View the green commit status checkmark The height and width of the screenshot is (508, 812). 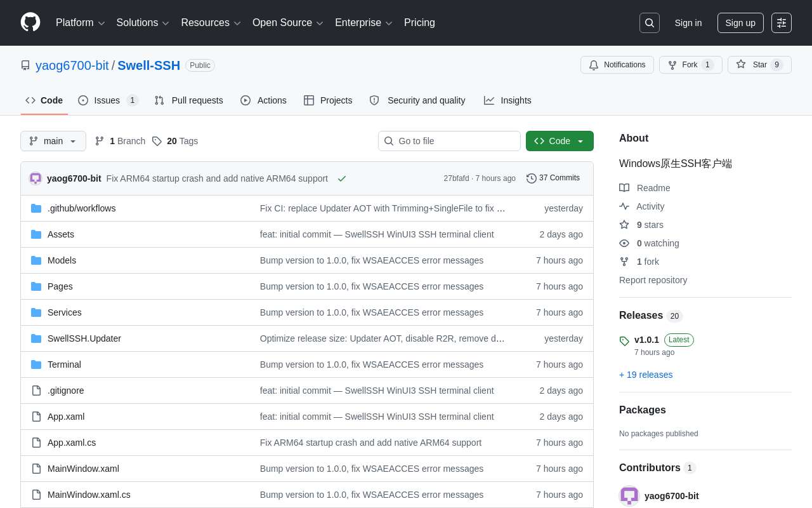(342, 178)
